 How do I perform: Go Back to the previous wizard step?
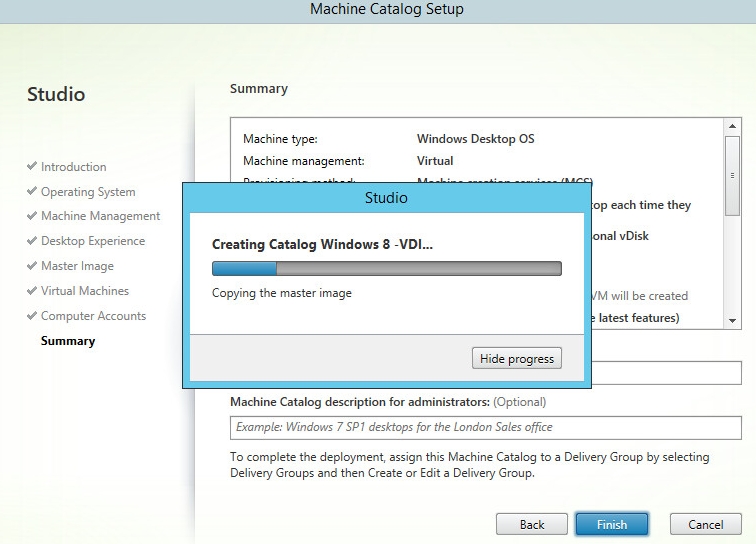point(532,524)
